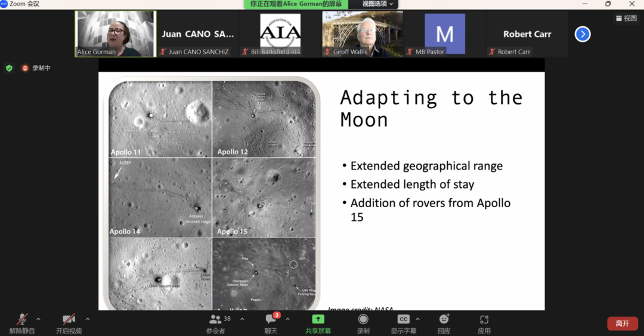Viewport: 644px width, 336px height.
Task: Click the sharing banner 你正在观看Alice Gorman的屏幕
Action: [x=296, y=4]
